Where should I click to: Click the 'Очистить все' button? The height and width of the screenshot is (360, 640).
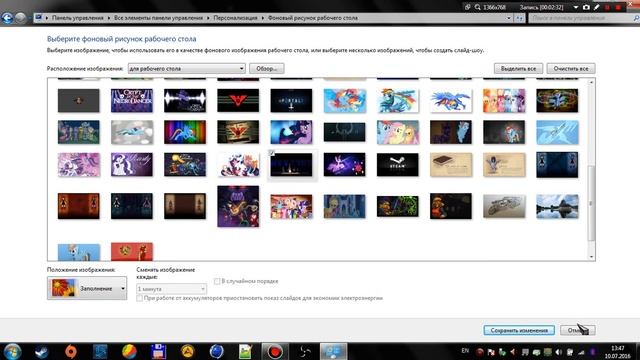(571, 69)
